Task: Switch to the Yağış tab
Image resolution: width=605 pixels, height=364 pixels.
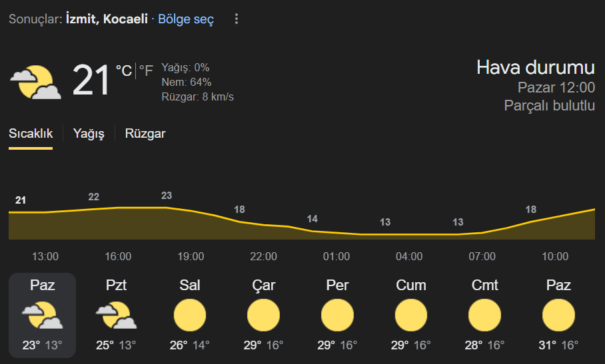Action: [x=89, y=134]
